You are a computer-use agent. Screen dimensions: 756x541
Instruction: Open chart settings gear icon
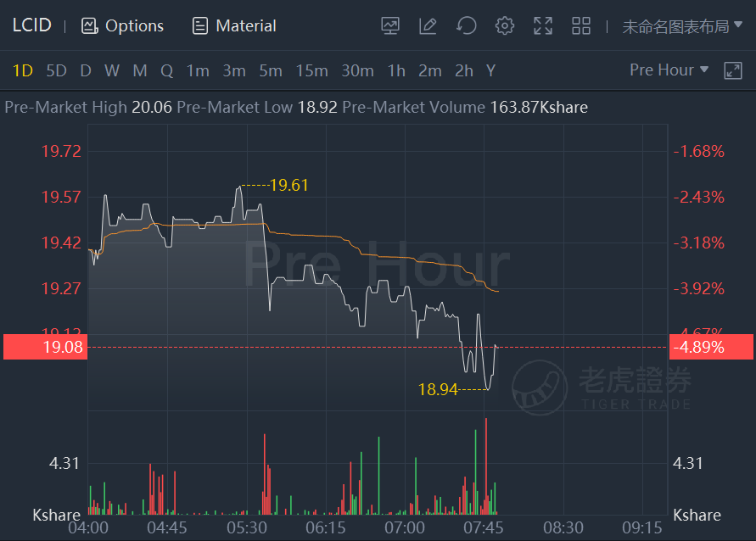pos(504,25)
